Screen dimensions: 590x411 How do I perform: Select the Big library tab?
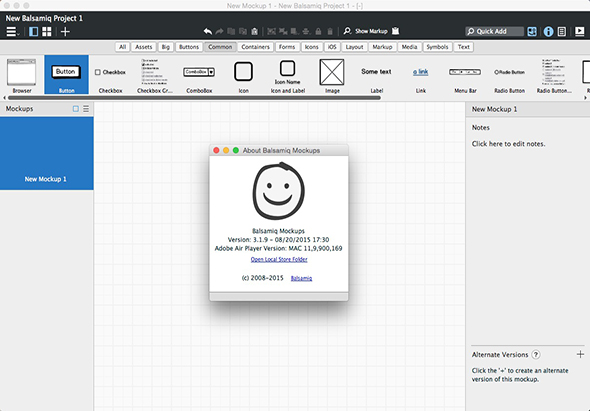(166, 47)
